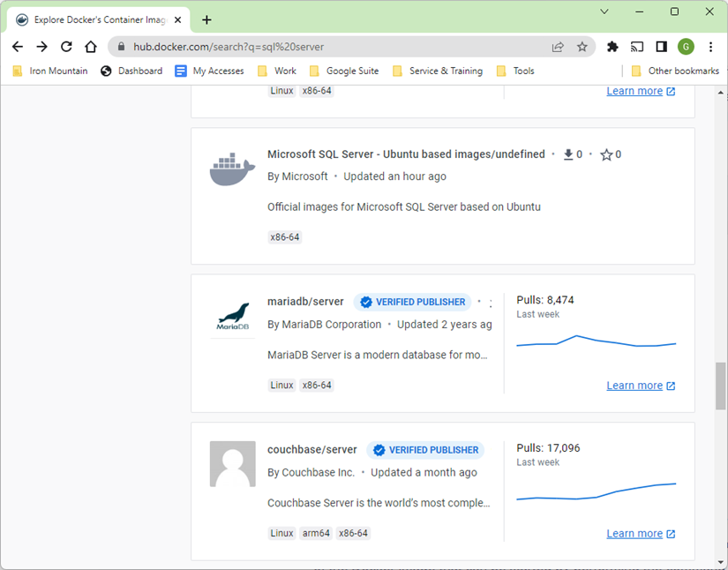The width and height of the screenshot is (728, 570).
Task: Open the overflow menu on the mariadb/server card
Action: pos(490,301)
